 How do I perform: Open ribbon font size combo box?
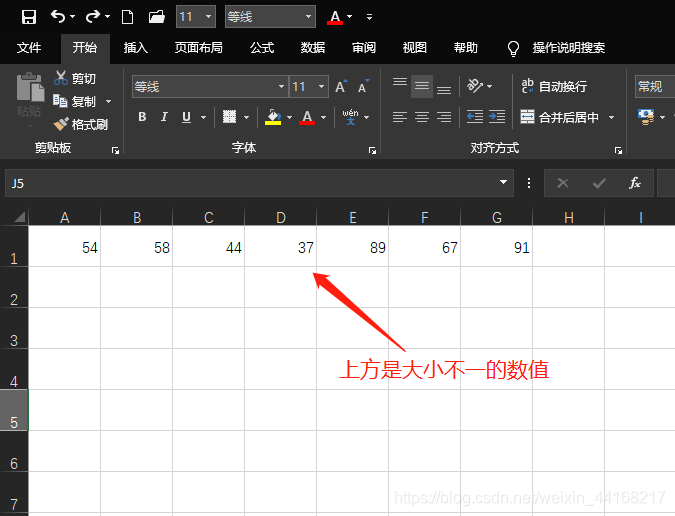[309, 87]
